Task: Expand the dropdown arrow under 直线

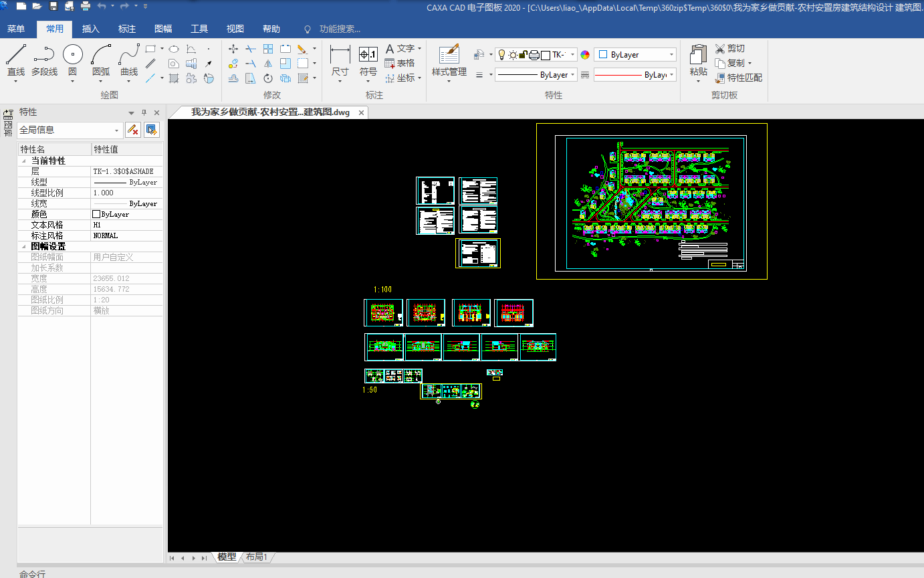Action: click(x=16, y=82)
